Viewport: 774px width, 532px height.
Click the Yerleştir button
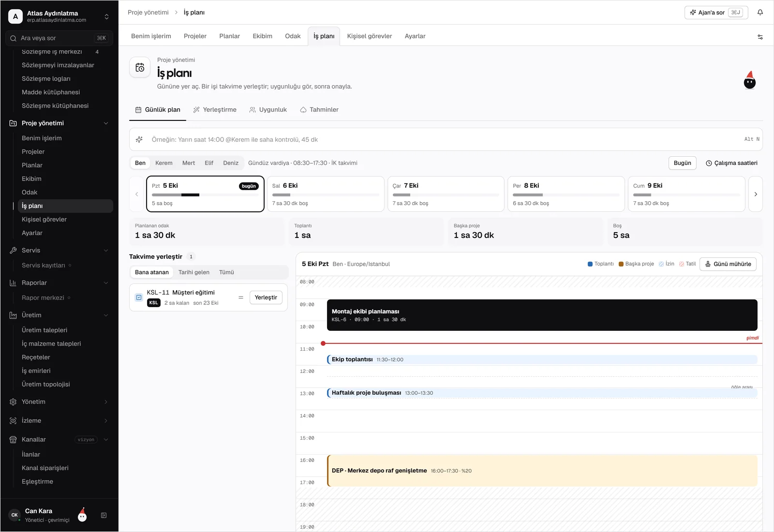click(266, 297)
